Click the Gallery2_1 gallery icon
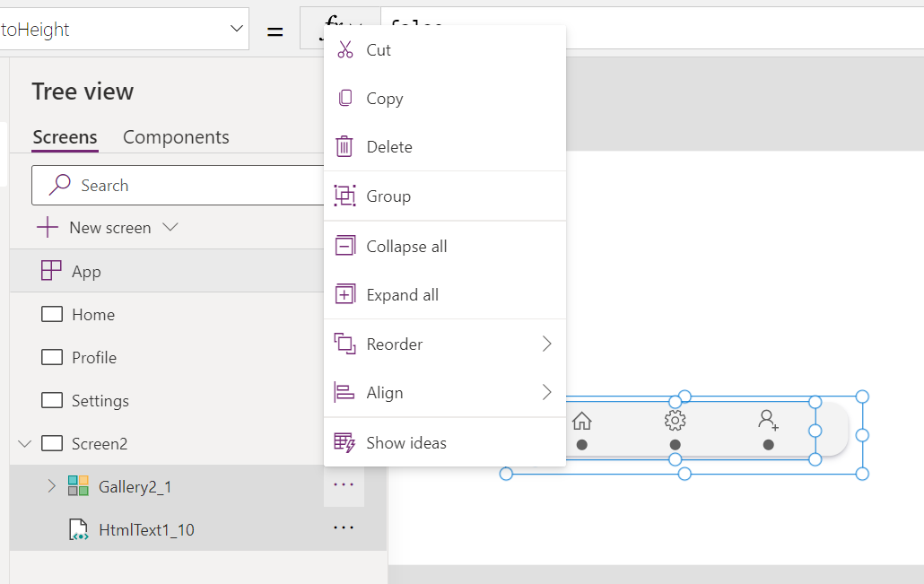This screenshot has width=924, height=584. point(78,486)
